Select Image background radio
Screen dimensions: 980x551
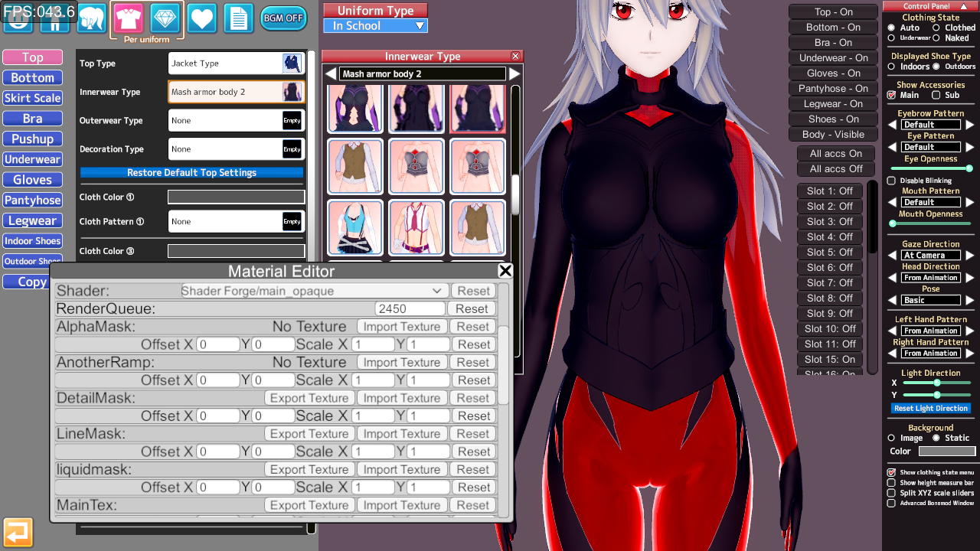coord(891,439)
